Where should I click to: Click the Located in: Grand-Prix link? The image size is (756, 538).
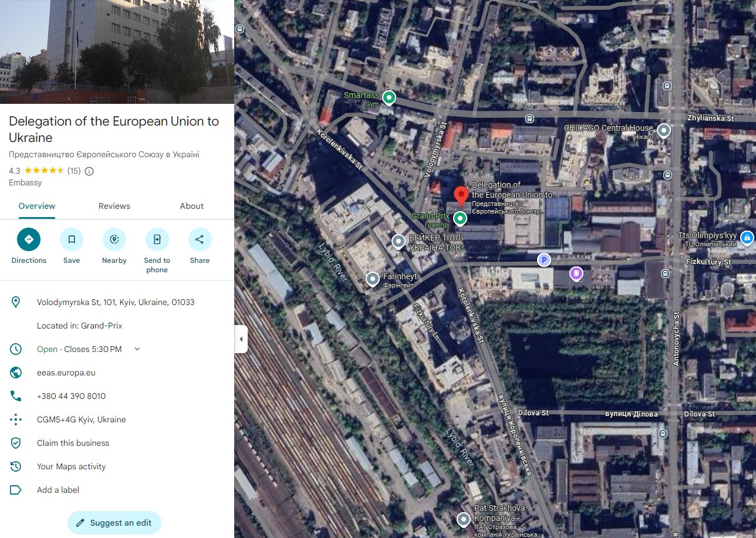pos(80,326)
